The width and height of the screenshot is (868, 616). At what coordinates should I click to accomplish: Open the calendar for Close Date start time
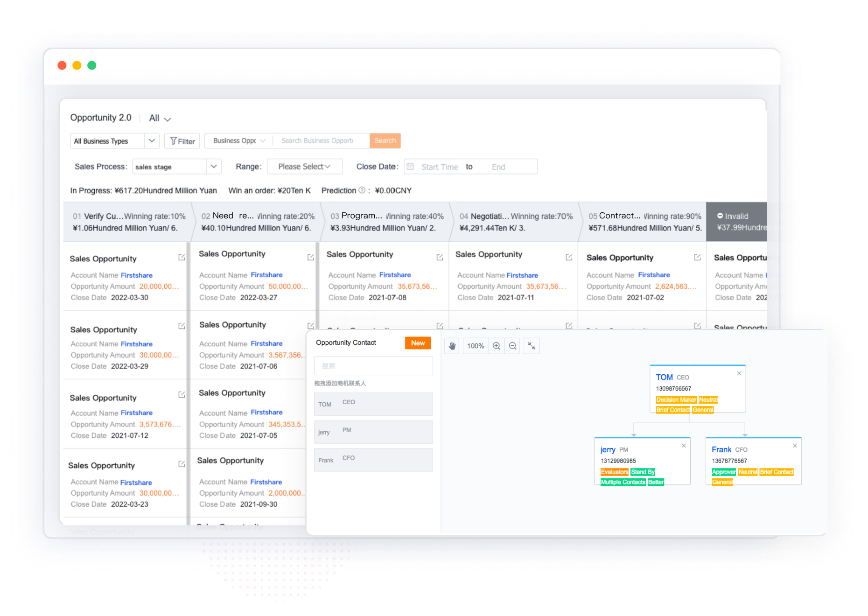pyautogui.click(x=410, y=166)
